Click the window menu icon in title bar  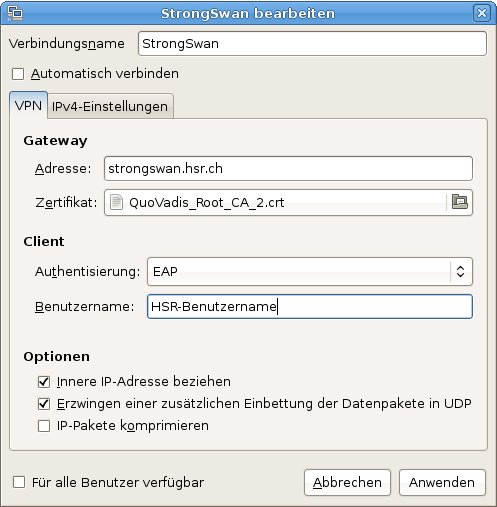[15, 13]
